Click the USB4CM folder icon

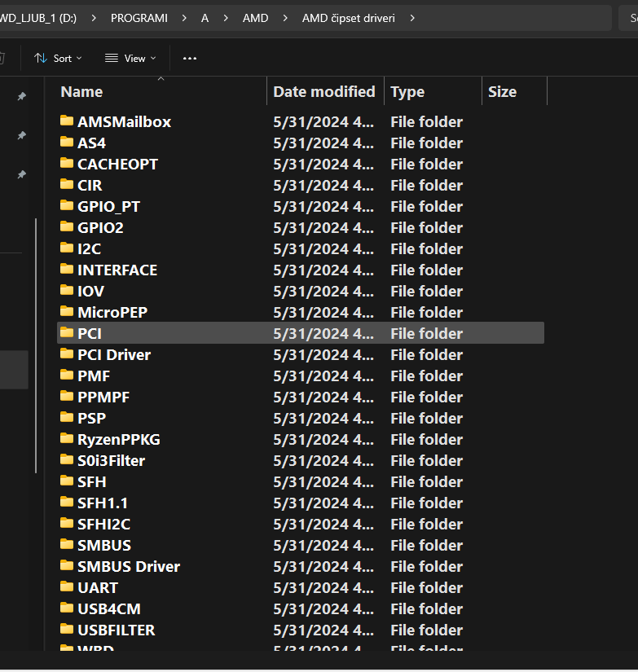click(x=67, y=608)
